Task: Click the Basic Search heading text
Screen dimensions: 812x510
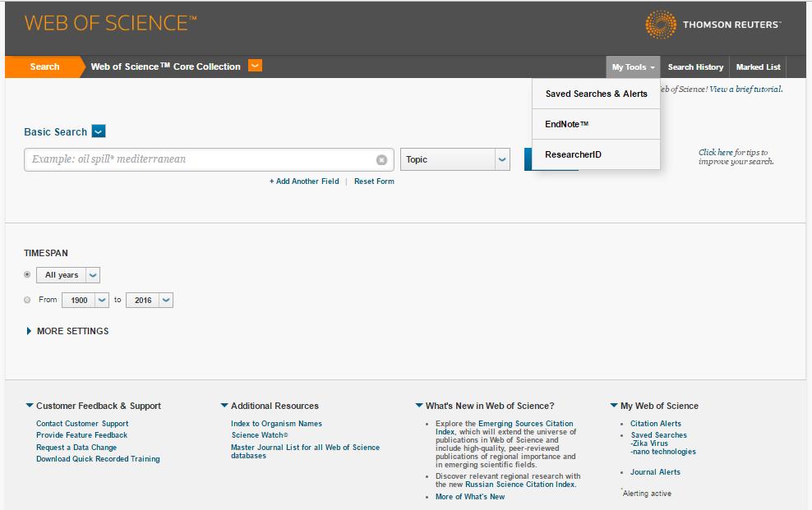Action: (x=55, y=132)
